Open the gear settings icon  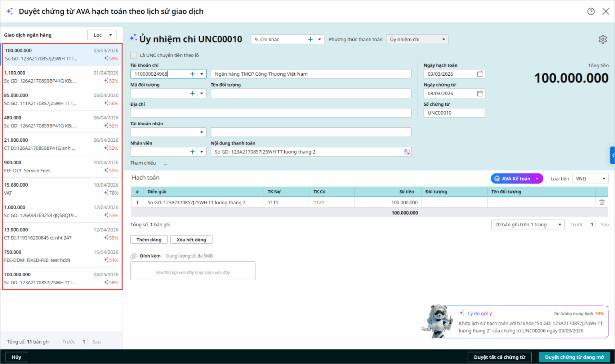point(603,39)
